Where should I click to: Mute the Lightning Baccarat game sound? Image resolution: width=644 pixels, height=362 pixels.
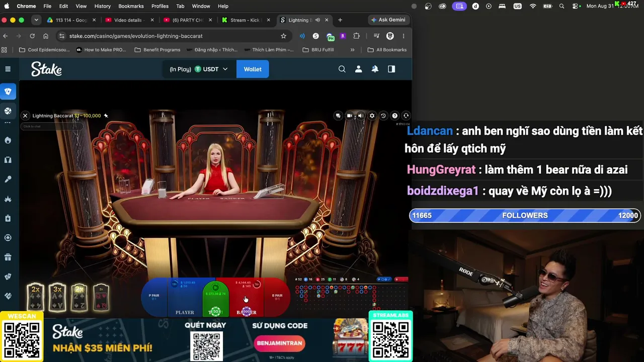point(361,116)
